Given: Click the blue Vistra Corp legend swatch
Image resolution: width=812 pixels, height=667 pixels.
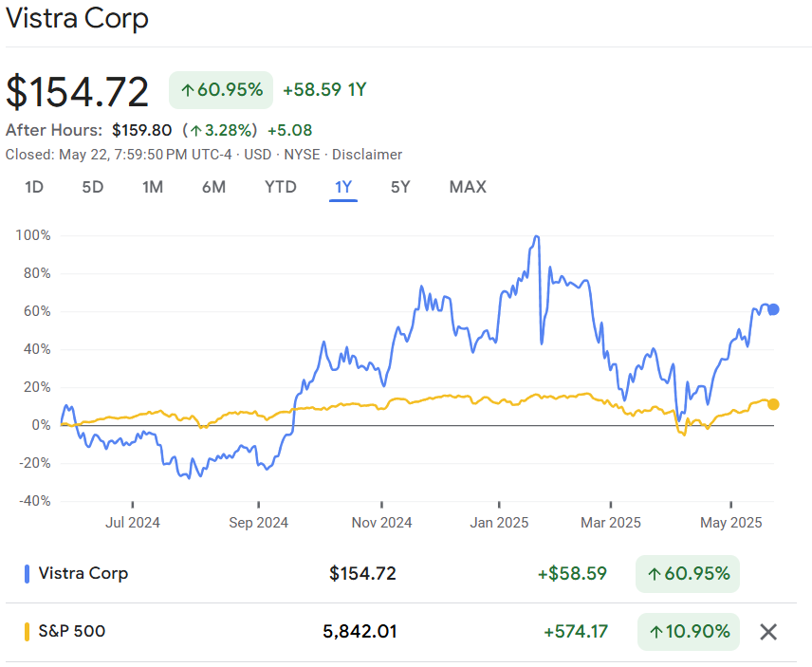Looking at the screenshot, I should 27,574.
